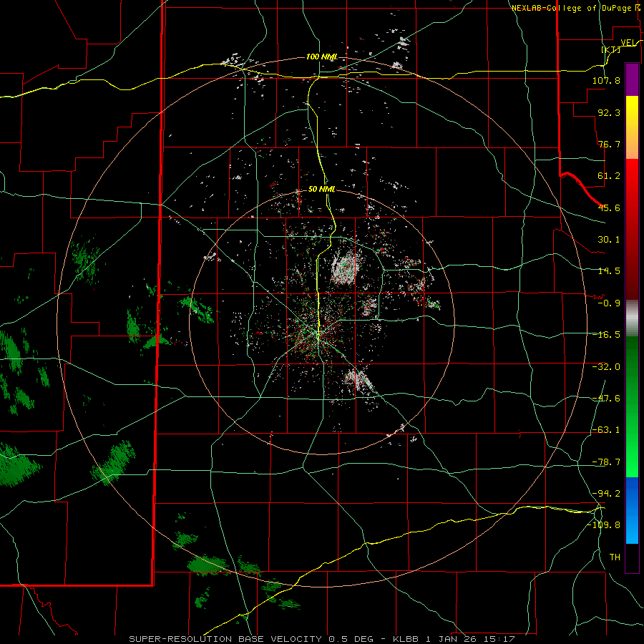
Task: Select the 92.3 legend value
Action: [x=609, y=112]
